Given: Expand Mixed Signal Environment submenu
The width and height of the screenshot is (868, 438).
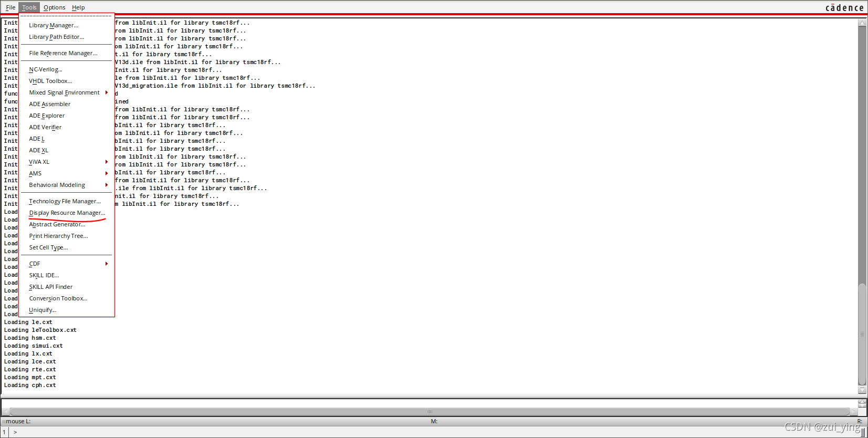Looking at the screenshot, I should click(66, 92).
